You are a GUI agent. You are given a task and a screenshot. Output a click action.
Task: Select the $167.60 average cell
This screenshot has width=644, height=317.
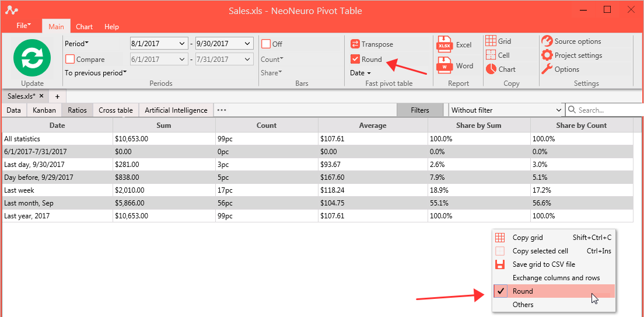click(373, 177)
